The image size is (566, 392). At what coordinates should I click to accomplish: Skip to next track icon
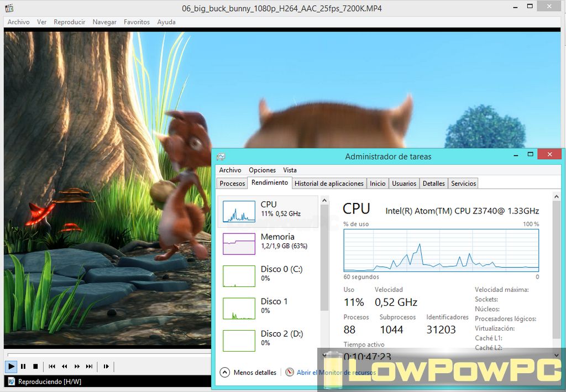pyautogui.click(x=89, y=366)
